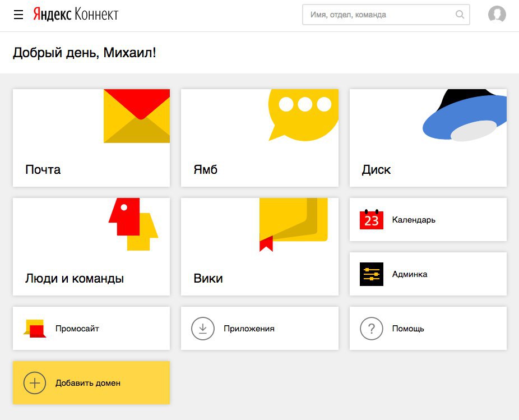Click the Промосайт squares icon

[35, 329]
